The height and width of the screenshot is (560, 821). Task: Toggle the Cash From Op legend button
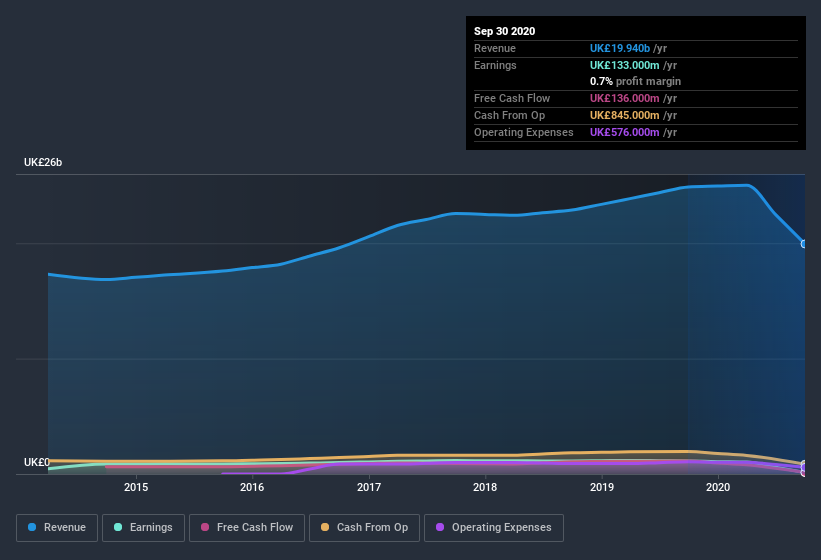tap(364, 528)
